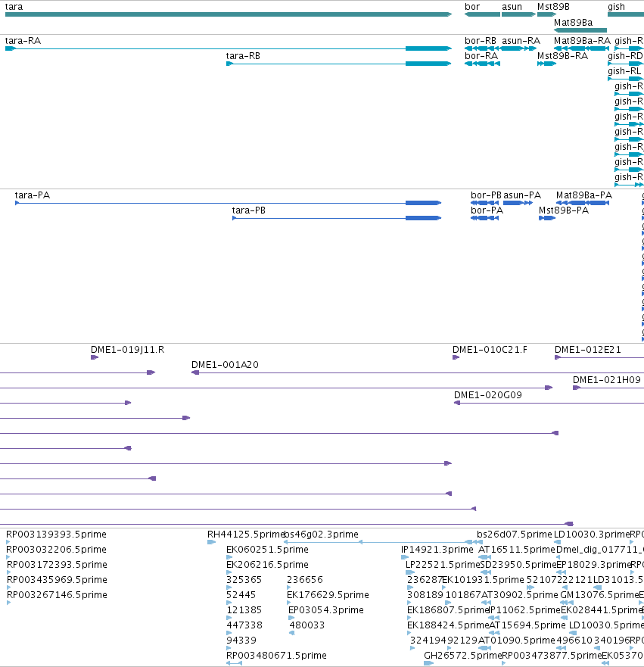Open EST EK186807.5prime
The image size is (644, 667).
click(409, 618)
